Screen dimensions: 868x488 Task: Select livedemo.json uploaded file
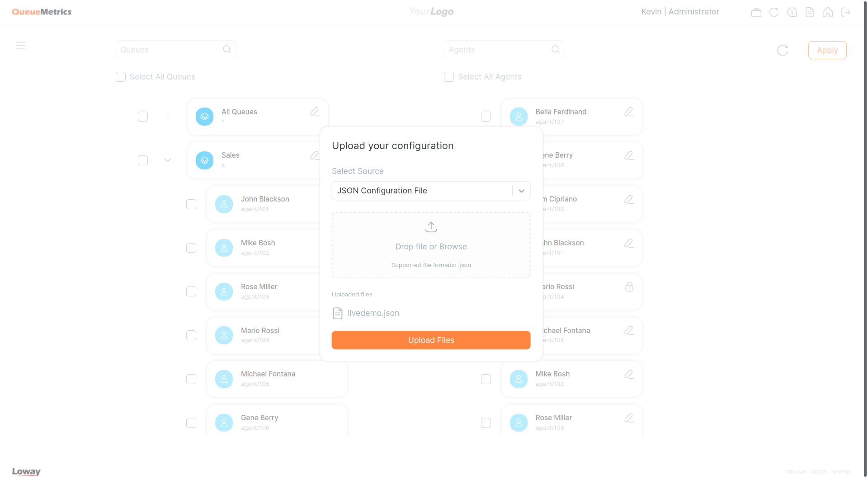click(x=365, y=313)
